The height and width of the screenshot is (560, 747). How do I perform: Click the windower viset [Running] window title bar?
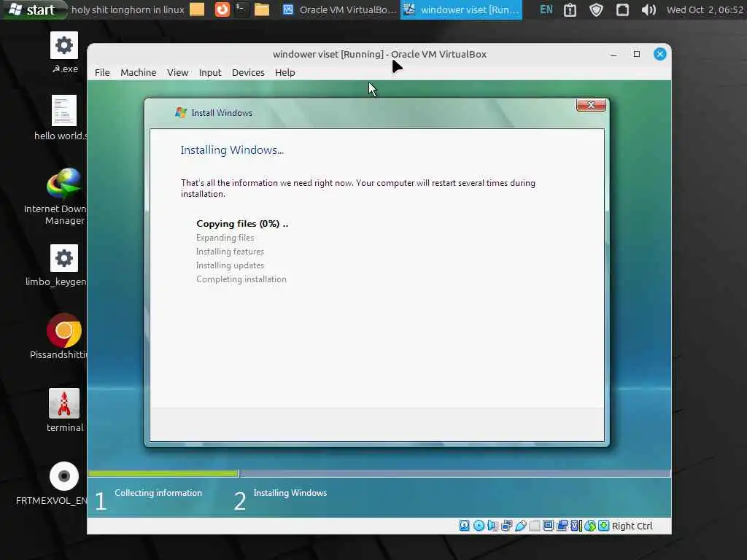pos(379,54)
